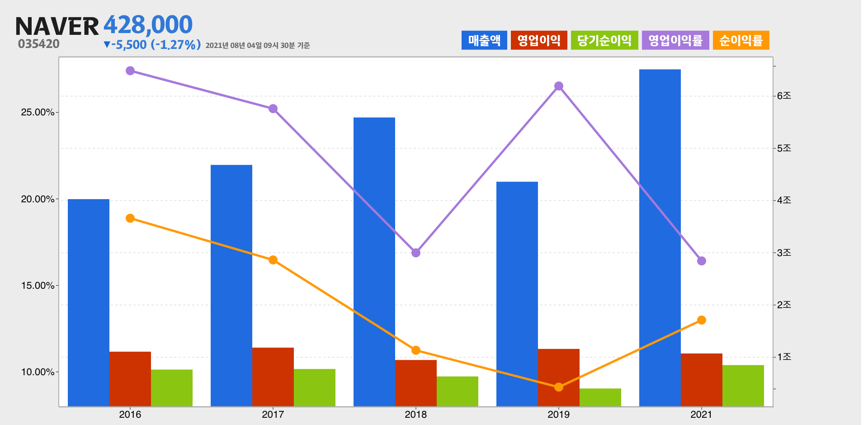Screen dimensions: 868x425
Task: Click the 2017 purple line data point
Action: tap(273, 109)
